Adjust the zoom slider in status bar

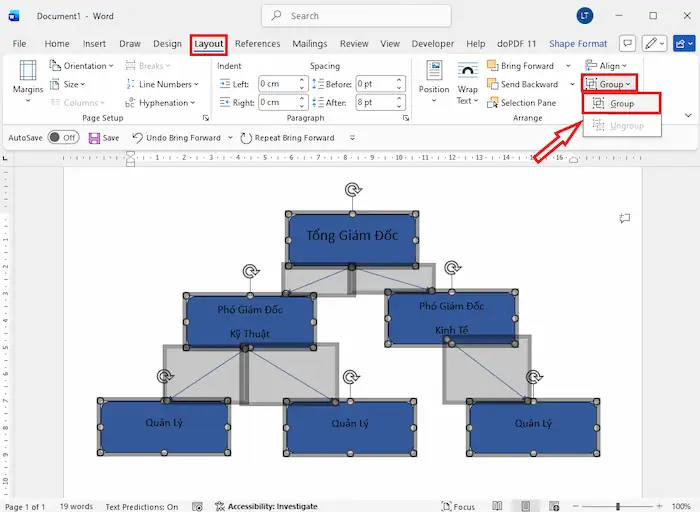click(x=618, y=506)
